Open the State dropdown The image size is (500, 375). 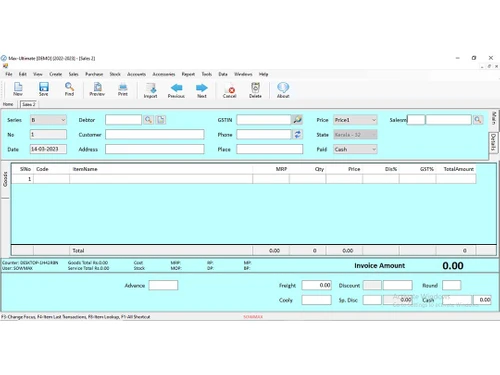355,134
